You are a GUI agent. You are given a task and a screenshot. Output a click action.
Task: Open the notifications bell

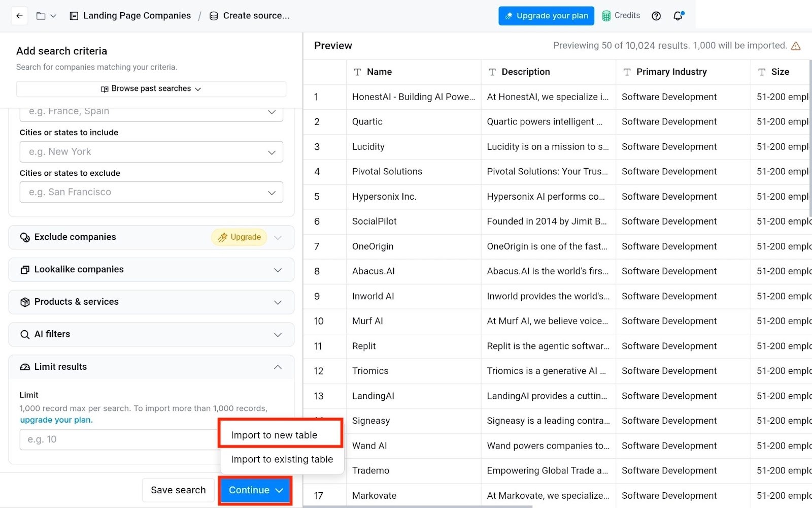(678, 16)
